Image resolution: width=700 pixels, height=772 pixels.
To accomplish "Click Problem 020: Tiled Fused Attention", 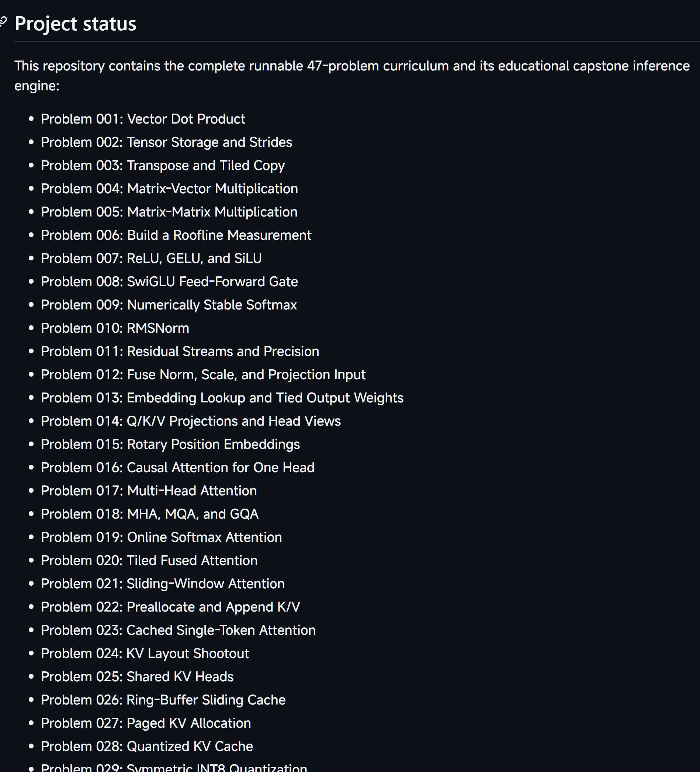I will click(149, 560).
